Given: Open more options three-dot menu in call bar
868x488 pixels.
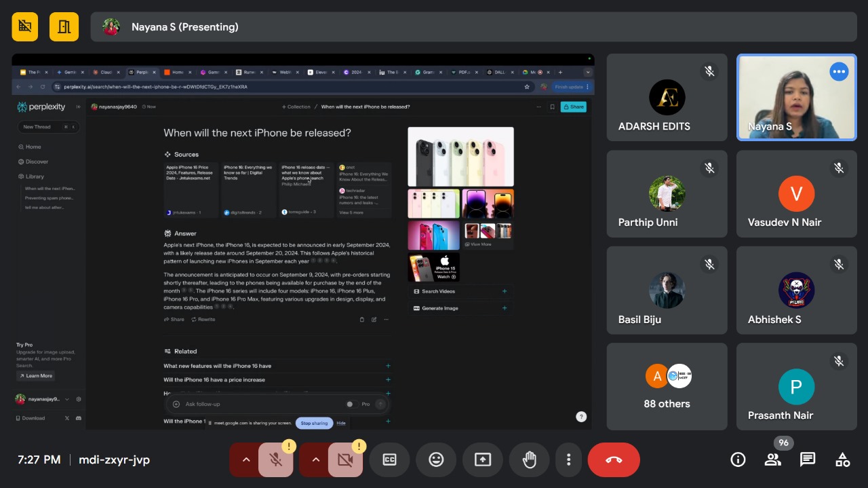Looking at the screenshot, I should click(x=568, y=459).
